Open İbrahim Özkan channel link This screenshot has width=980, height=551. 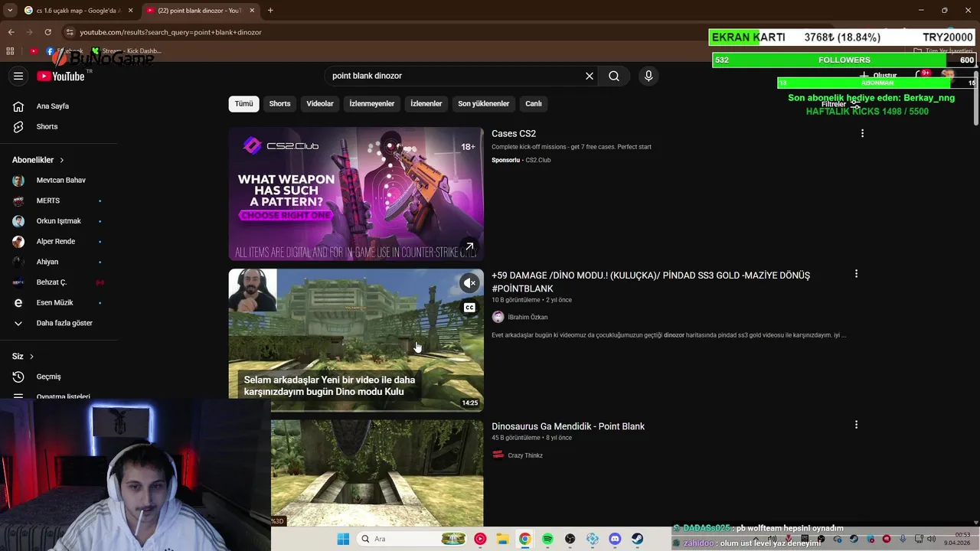tap(528, 317)
